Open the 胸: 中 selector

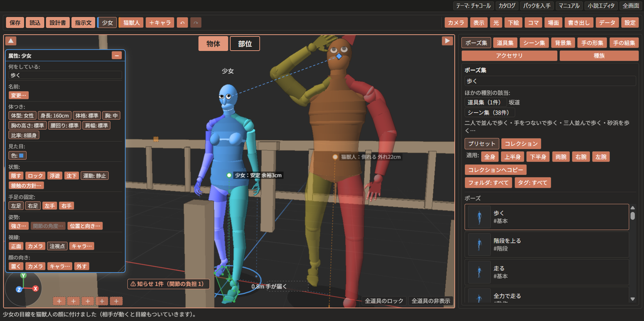click(111, 116)
